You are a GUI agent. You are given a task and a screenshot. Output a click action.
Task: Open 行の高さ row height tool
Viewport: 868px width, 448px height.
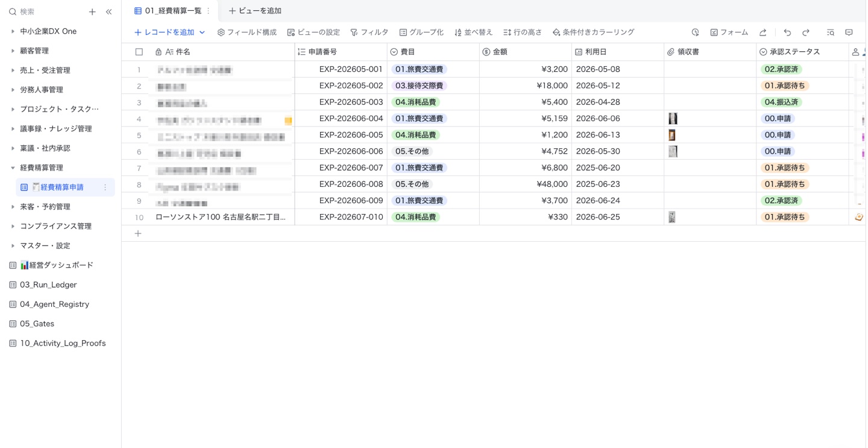(523, 33)
